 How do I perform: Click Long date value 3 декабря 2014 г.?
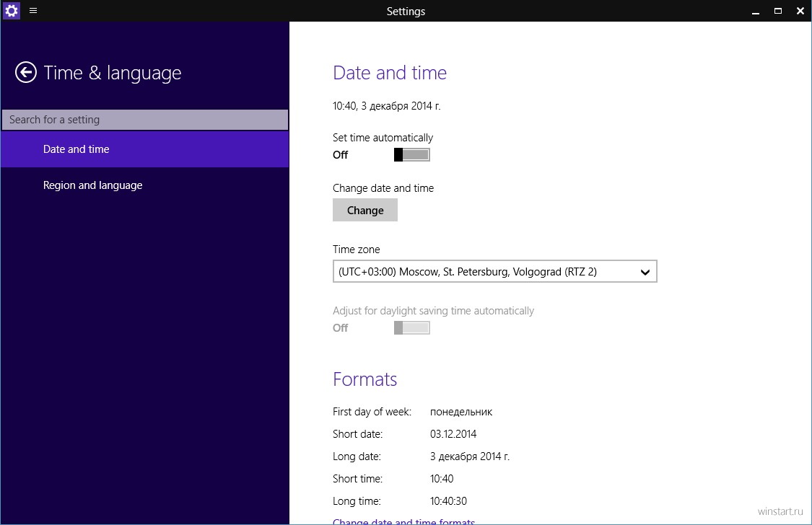coord(470,456)
